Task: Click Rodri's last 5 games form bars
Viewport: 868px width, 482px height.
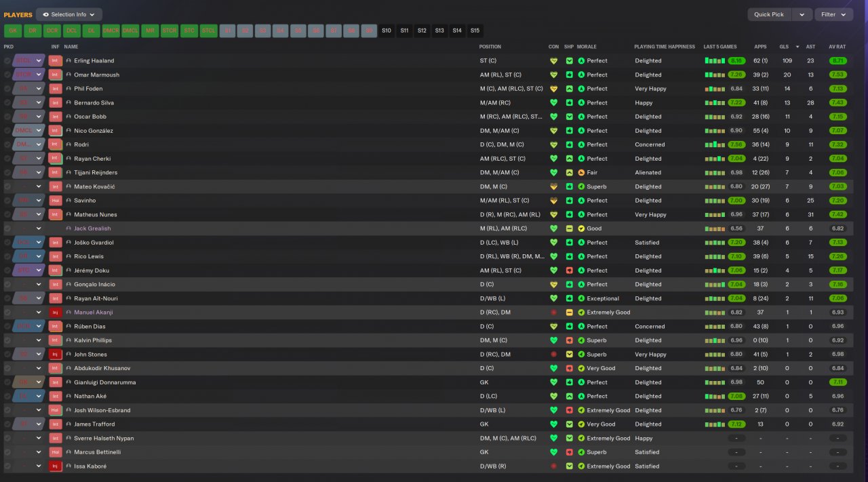Action: (x=715, y=144)
